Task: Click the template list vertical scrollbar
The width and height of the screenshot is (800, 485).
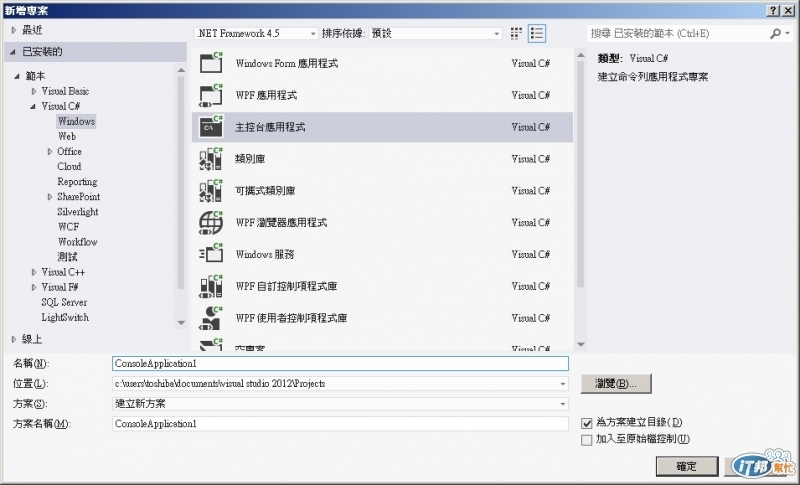Action: 581,173
